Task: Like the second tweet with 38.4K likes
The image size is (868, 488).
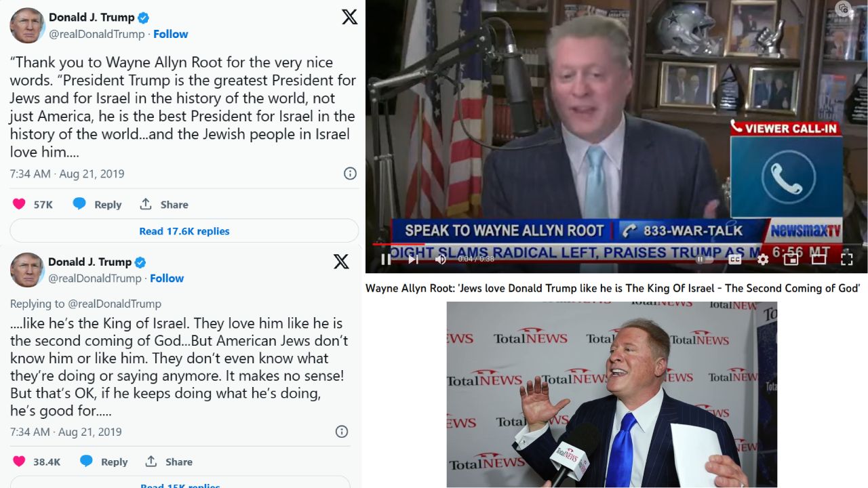Action: (x=19, y=462)
